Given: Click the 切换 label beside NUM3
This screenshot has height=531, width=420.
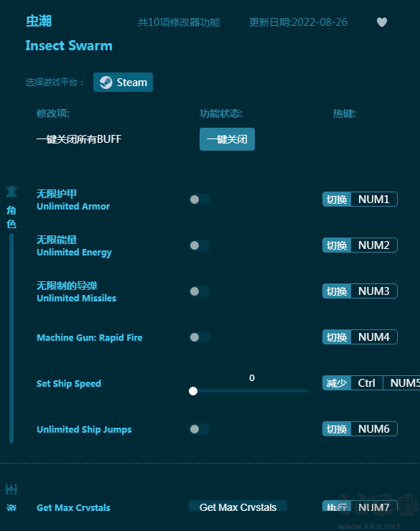Looking at the screenshot, I should [x=337, y=291].
